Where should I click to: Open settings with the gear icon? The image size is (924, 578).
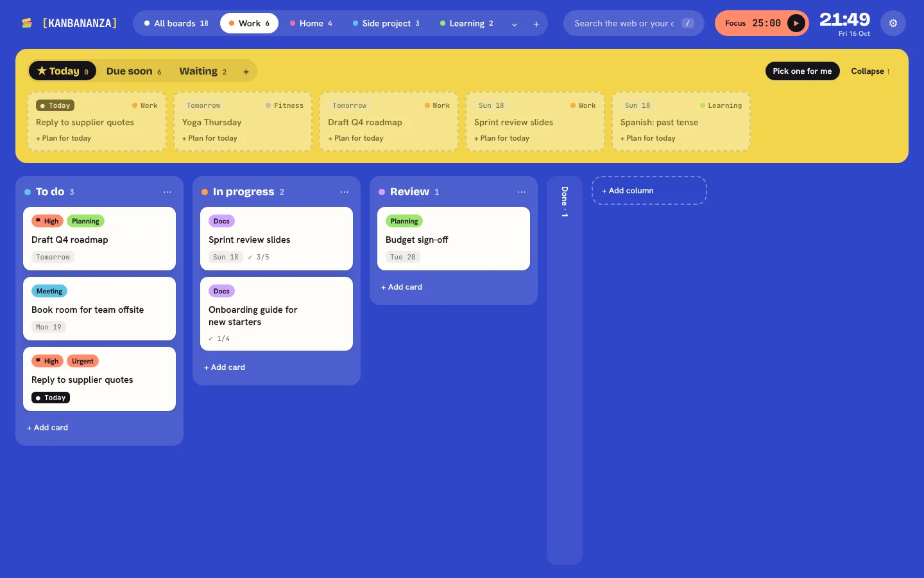click(893, 23)
